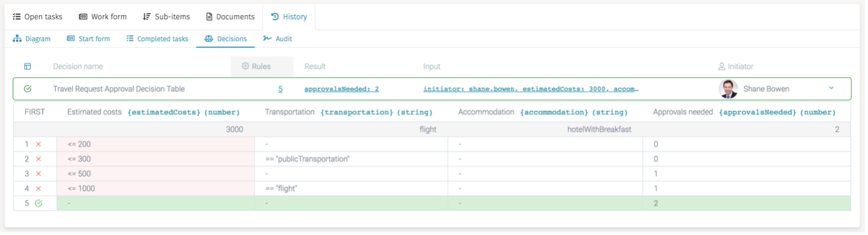868x235 pixels.
Task: Open the approvalsNeeded: 2 result link
Action: (x=341, y=89)
